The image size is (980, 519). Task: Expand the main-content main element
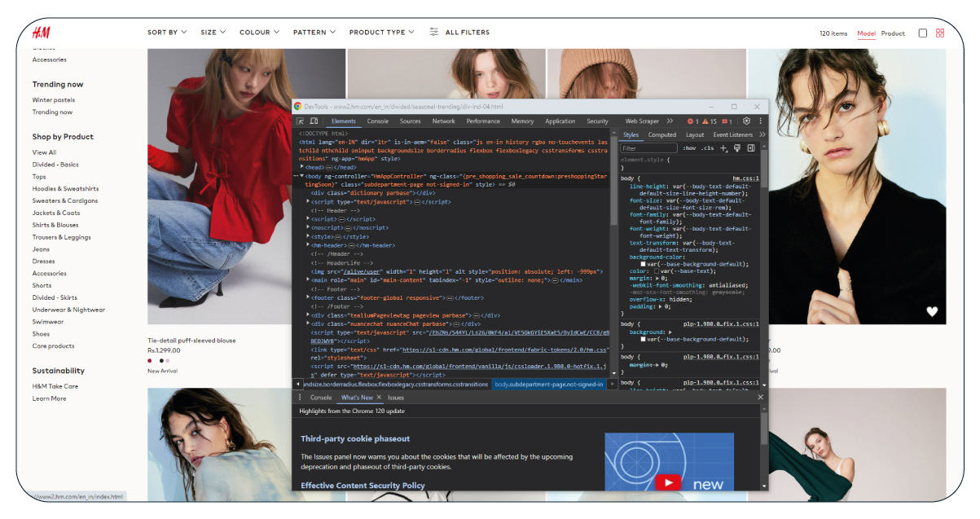click(x=308, y=280)
